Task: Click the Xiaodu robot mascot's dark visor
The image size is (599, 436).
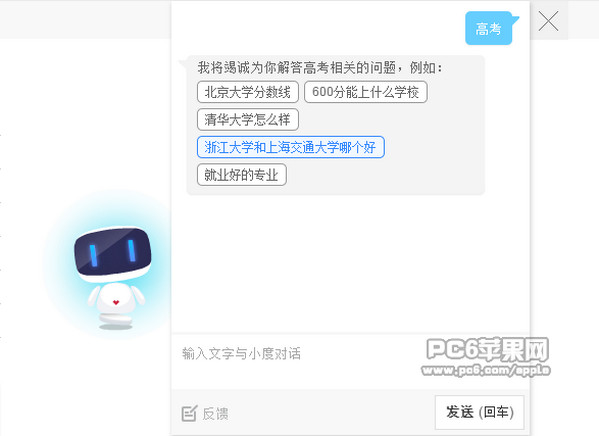Action: tap(113, 251)
